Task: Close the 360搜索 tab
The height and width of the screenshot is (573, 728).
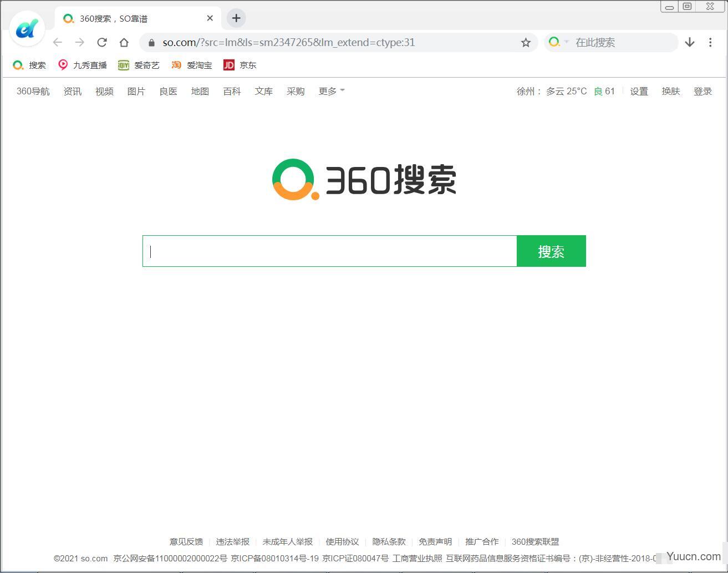Action: (210, 18)
